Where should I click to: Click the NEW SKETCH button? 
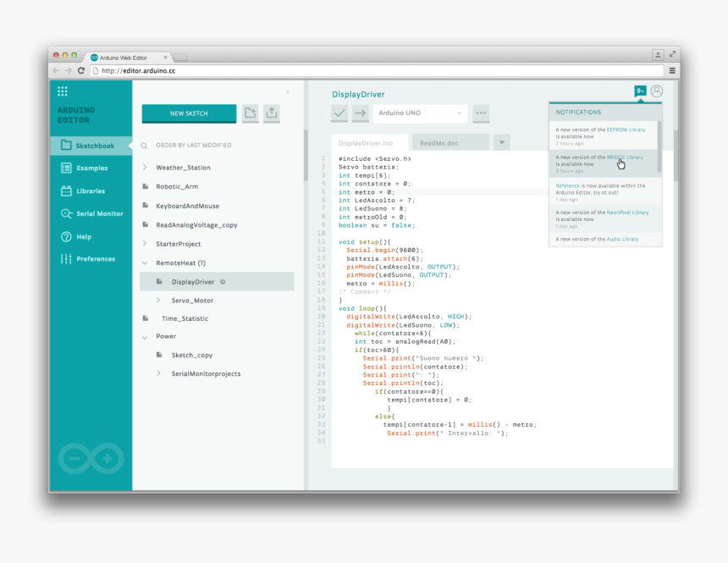click(x=189, y=113)
